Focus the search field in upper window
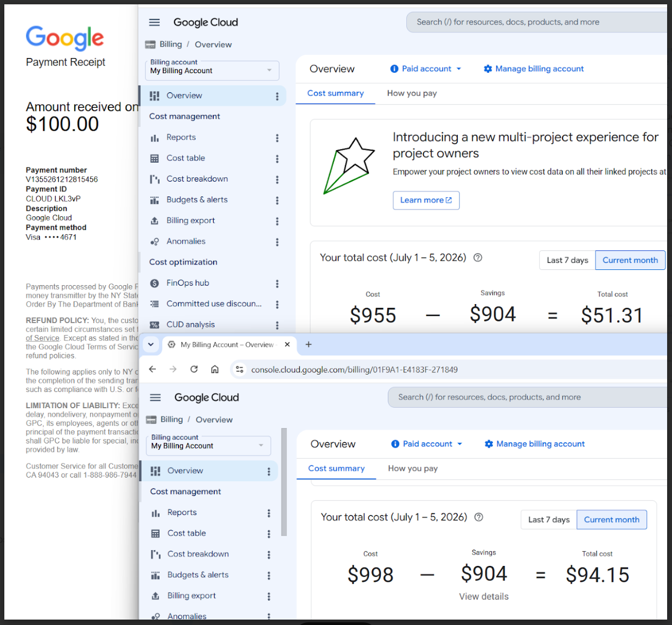Screen dimensions: 672x625 (x=536, y=22)
